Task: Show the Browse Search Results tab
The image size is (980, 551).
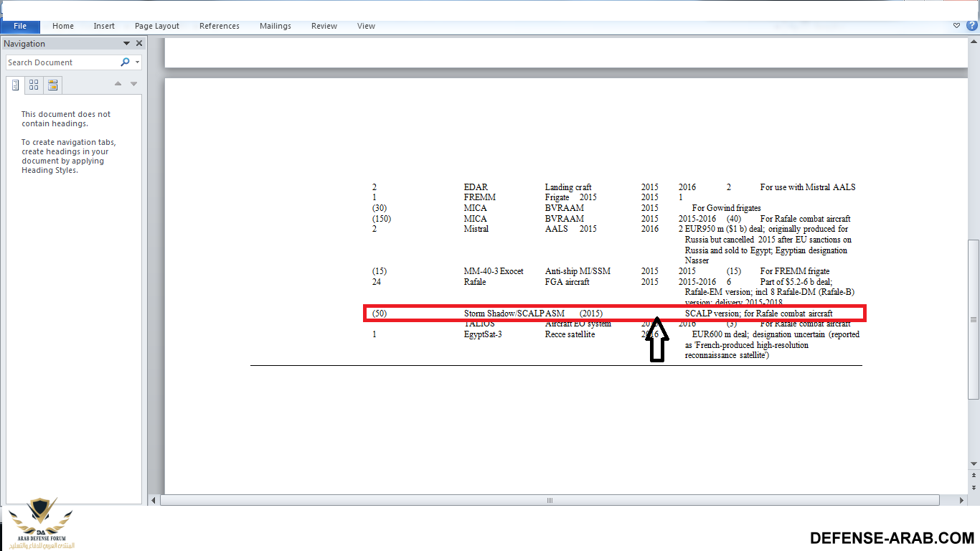Action: coord(52,85)
